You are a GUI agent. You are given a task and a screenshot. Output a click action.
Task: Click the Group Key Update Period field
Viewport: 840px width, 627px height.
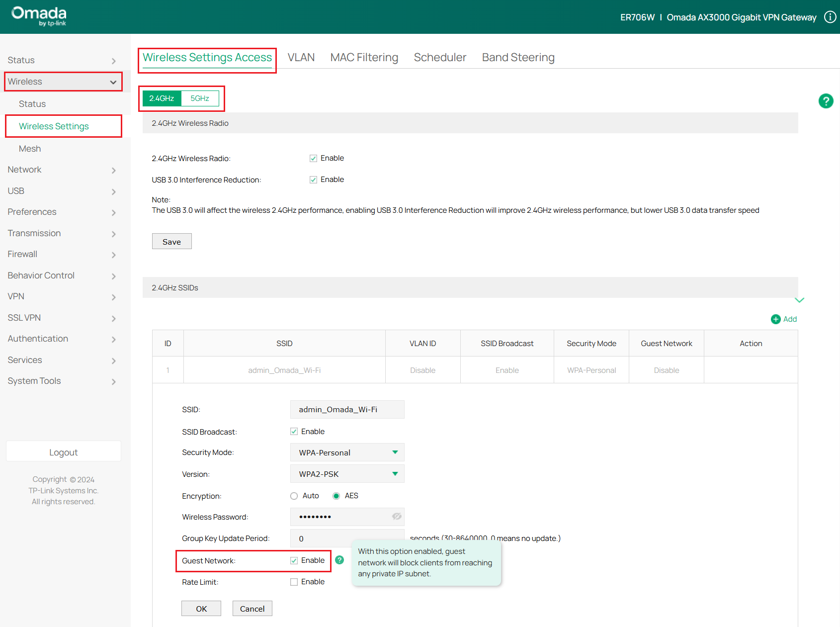pos(347,538)
